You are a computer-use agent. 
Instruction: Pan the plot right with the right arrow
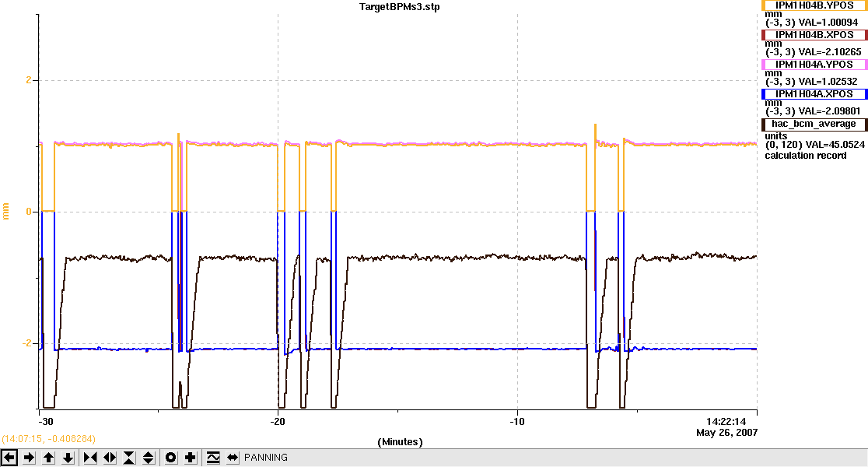30,458
